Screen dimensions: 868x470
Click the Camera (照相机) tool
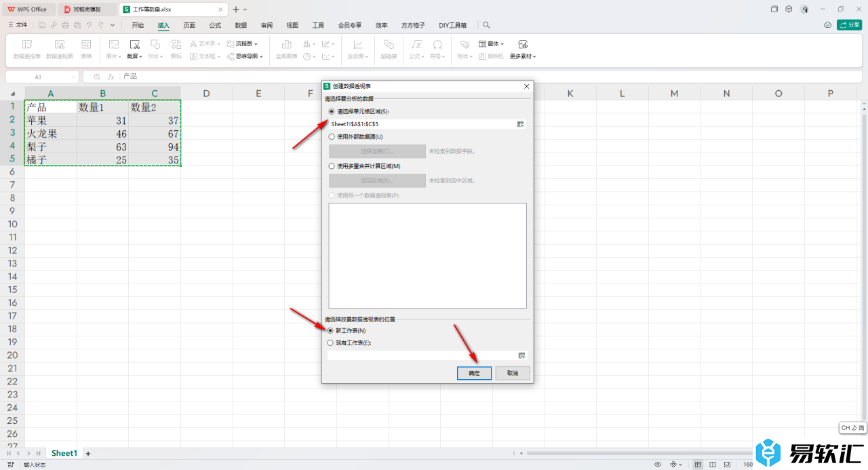pyautogui.click(x=492, y=56)
